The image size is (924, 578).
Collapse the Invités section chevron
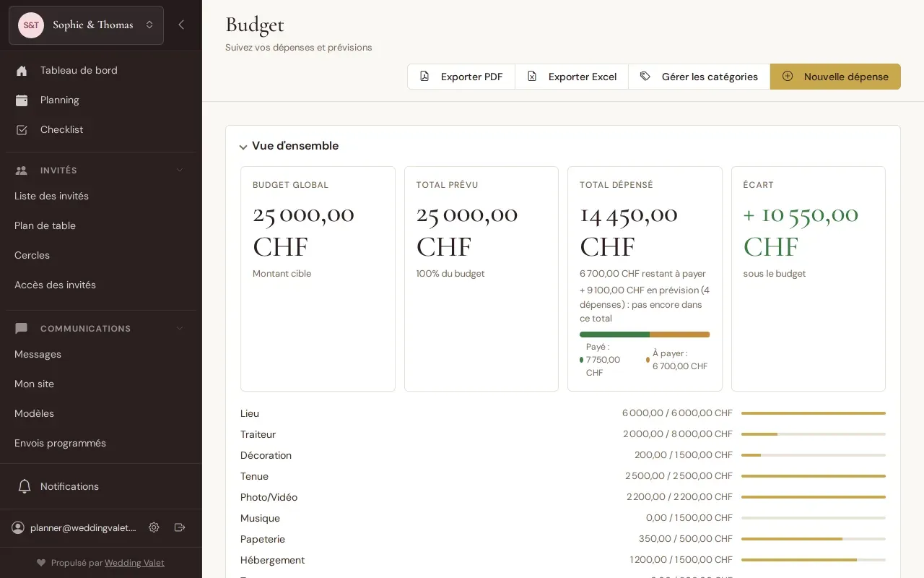[180, 171]
